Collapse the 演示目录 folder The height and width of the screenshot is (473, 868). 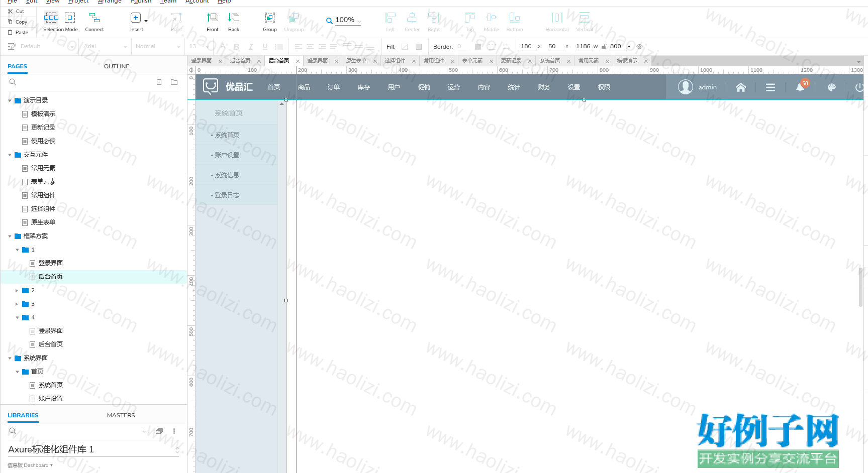pyautogui.click(x=10, y=100)
